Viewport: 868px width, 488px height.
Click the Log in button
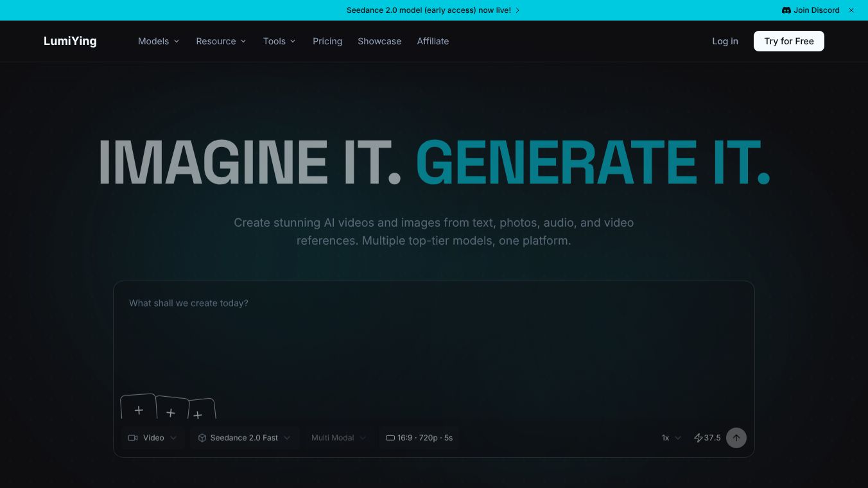(x=725, y=41)
